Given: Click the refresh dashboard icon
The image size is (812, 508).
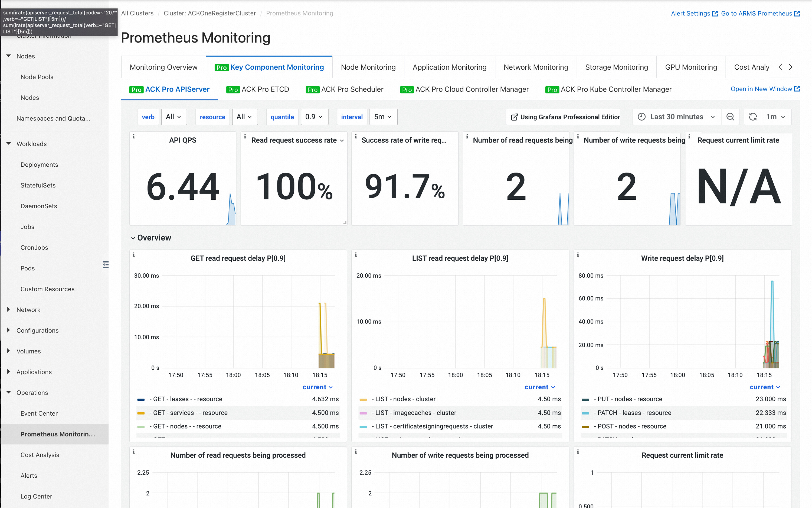Looking at the screenshot, I should [753, 117].
